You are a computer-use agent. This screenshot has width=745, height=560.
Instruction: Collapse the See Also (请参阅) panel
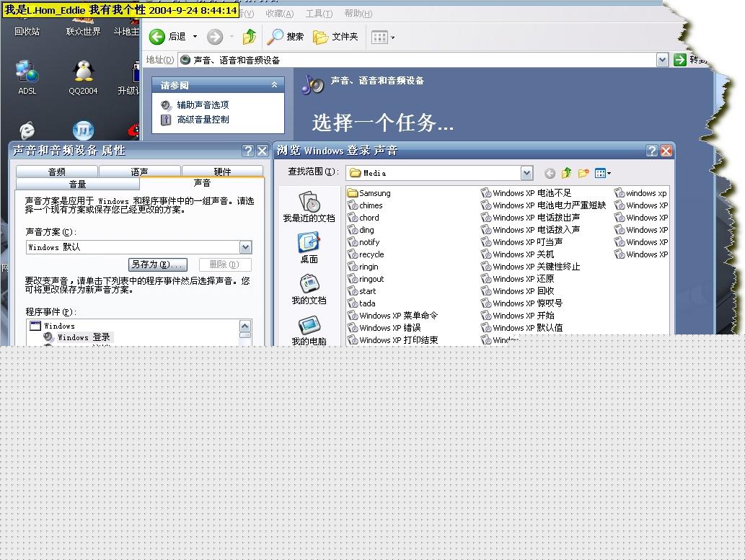[x=274, y=85]
